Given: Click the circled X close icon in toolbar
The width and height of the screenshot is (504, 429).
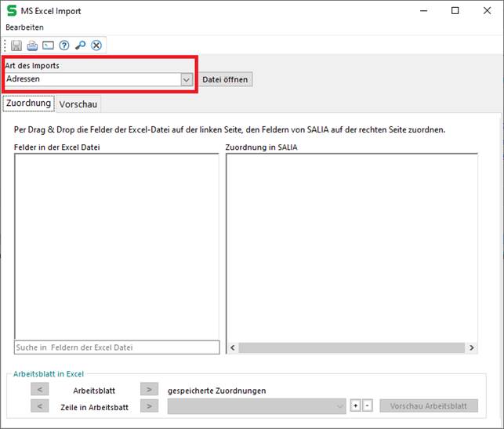Looking at the screenshot, I should pyautogui.click(x=96, y=45).
